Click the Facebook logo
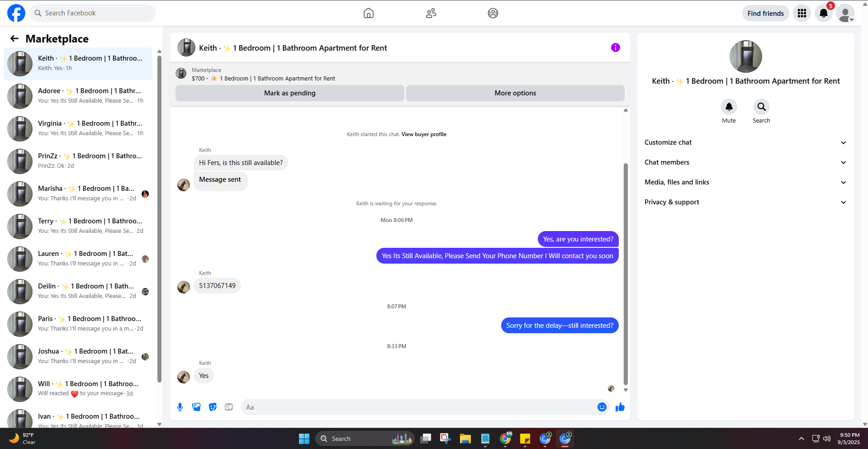Viewport: 868px width, 449px height. (x=16, y=13)
